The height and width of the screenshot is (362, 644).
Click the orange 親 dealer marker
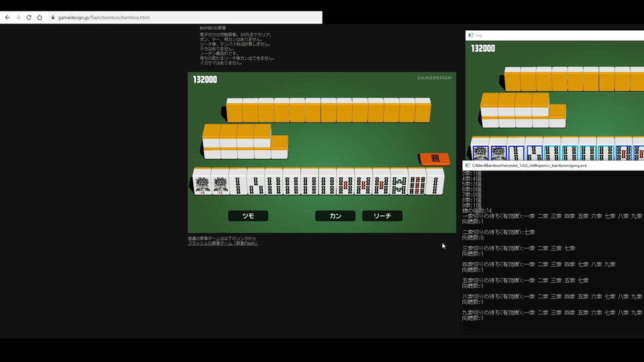[435, 159]
